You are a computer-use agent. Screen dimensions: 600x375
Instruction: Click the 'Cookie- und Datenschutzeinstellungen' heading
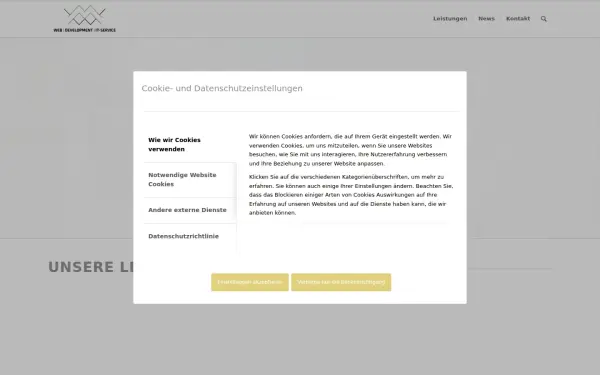pyautogui.click(x=222, y=88)
